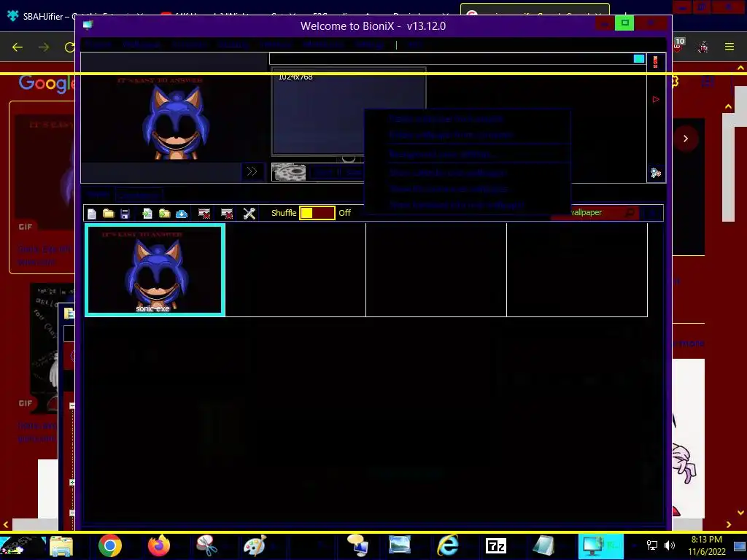Open 7-Zip from the taskbar
The width and height of the screenshot is (747, 560).
pos(496,545)
